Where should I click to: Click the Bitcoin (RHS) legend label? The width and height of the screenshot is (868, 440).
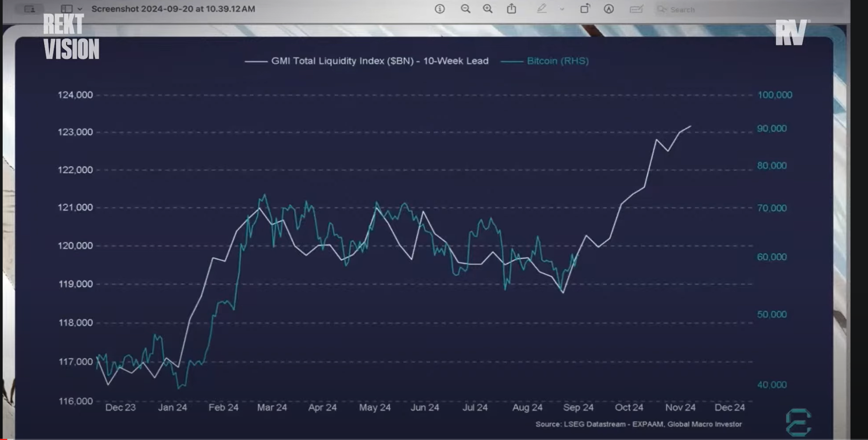[557, 61]
